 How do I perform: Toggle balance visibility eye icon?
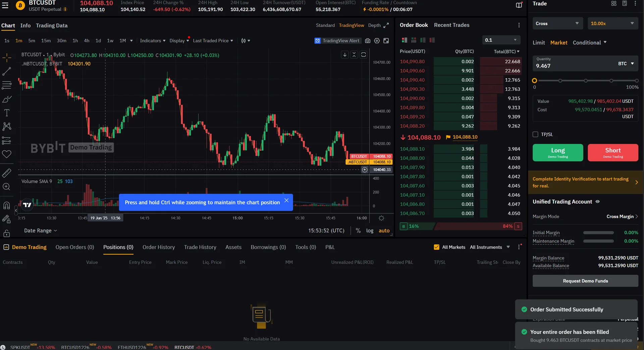pyautogui.click(x=597, y=202)
